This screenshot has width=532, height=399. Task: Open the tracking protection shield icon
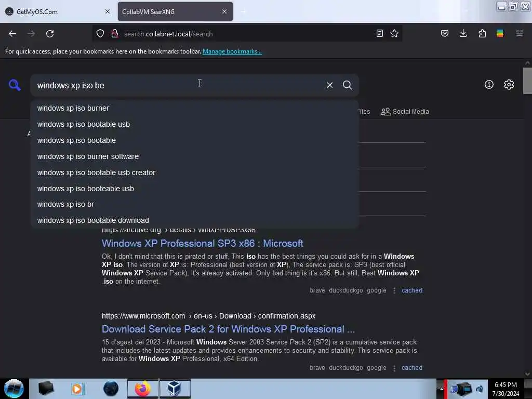(x=100, y=33)
